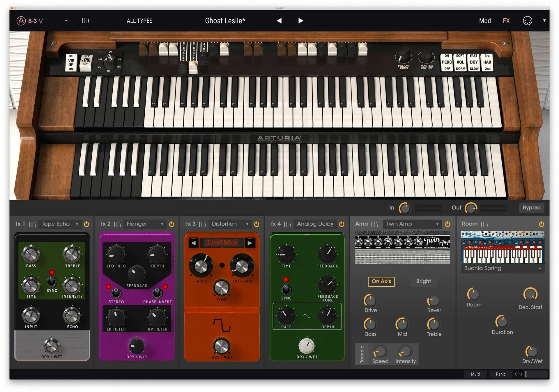Open the Tape Echo effect dropdown
Image resolution: width=559 pixels, height=392 pixels.
60,224
